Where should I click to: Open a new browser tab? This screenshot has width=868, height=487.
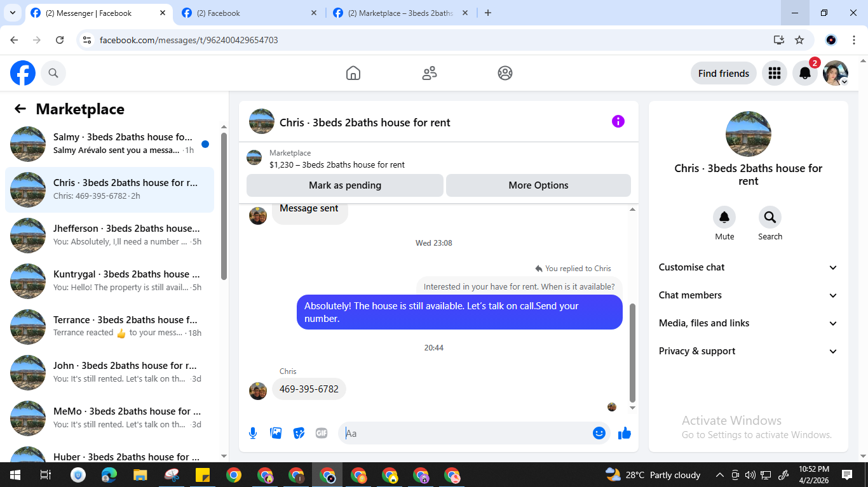488,13
